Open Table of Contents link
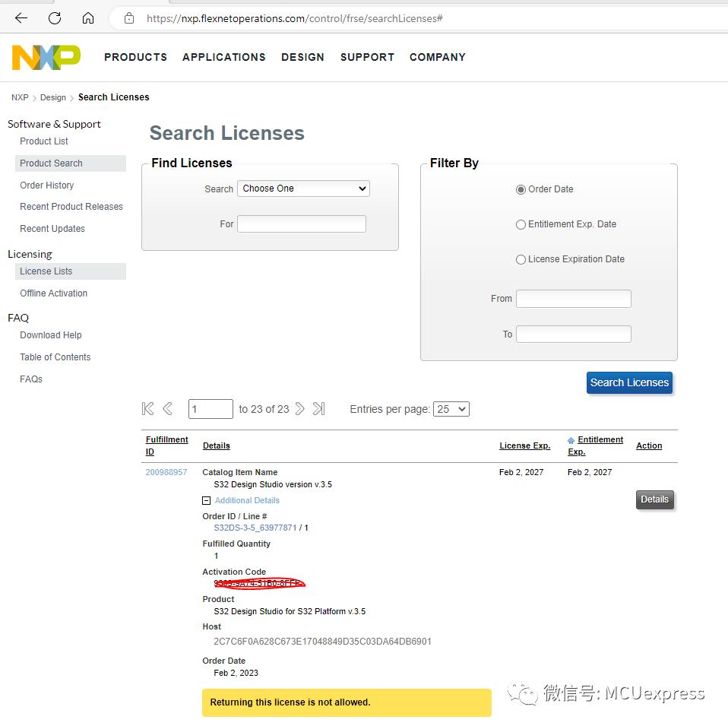The height and width of the screenshot is (726, 728). coord(55,357)
